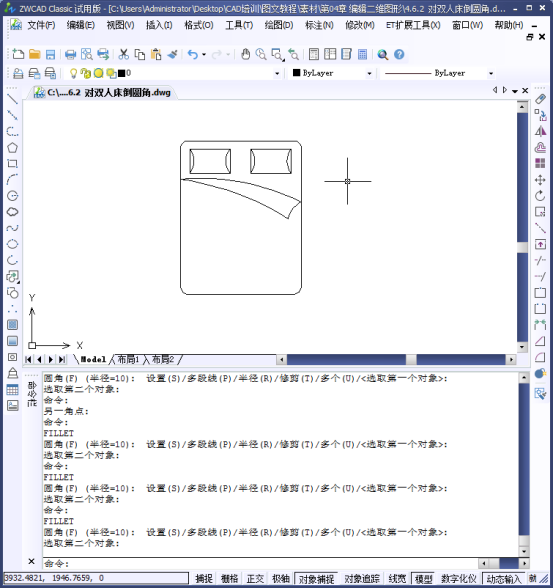554x588 pixels.
Task: Click the black layer color swatch
Action: (x=121, y=73)
